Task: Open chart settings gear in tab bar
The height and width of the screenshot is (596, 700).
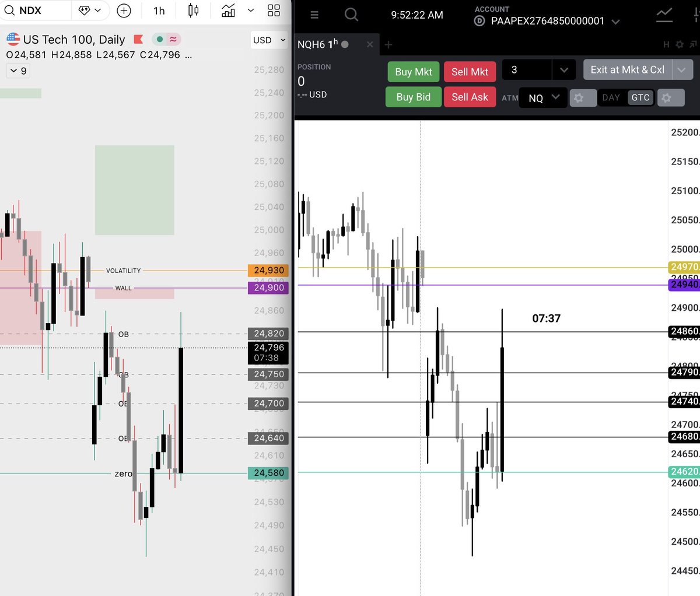Action: tap(680, 44)
